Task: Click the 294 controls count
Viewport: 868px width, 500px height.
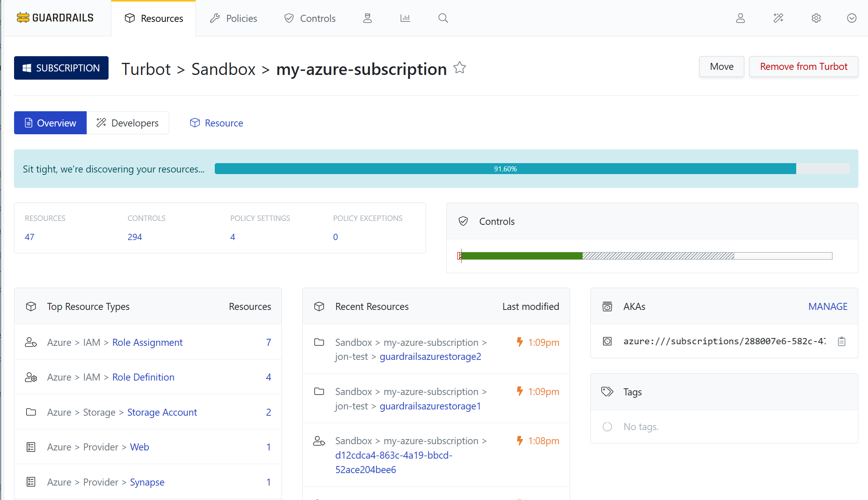Action: point(135,237)
